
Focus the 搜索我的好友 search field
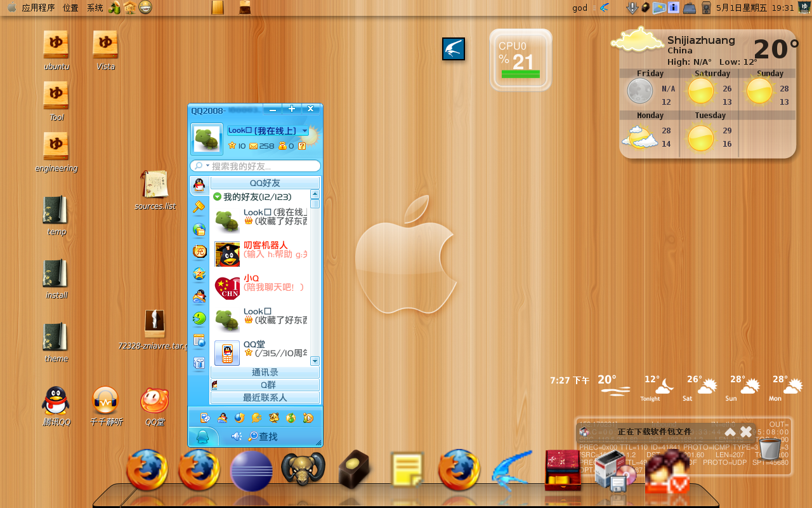coord(256,166)
